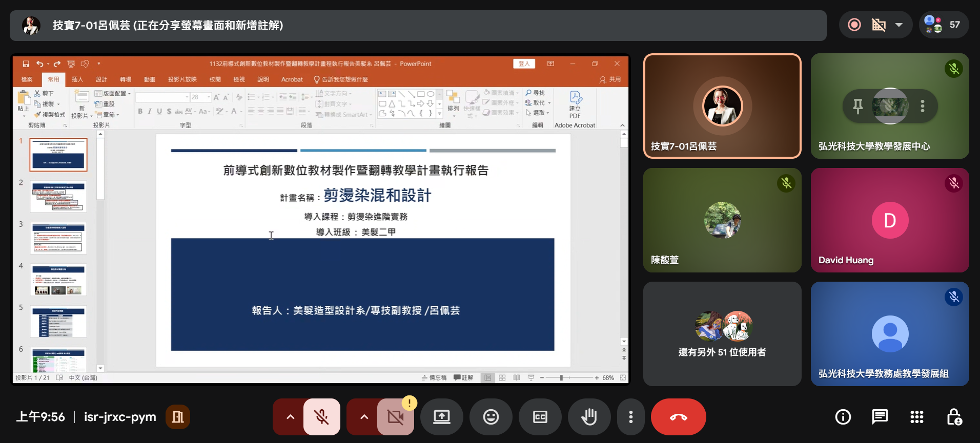Open more options three-dot menu
The height and width of the screenshot is (443, 980).
[630, 417]
